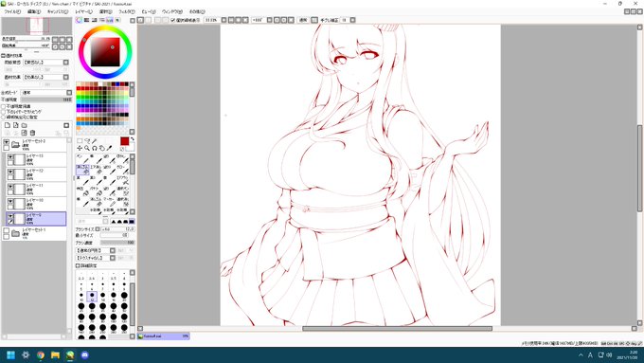Open the zoom percentage dropdown in toolbar

click(224, 20)
